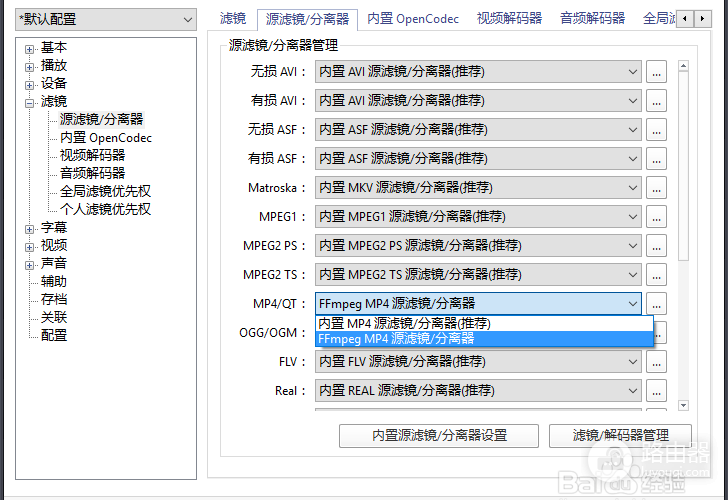The height and width of the screenshot is (500, 728).
Task: Select 存档 in the tree
Action: pyautogui.click(x=54, y=299)
